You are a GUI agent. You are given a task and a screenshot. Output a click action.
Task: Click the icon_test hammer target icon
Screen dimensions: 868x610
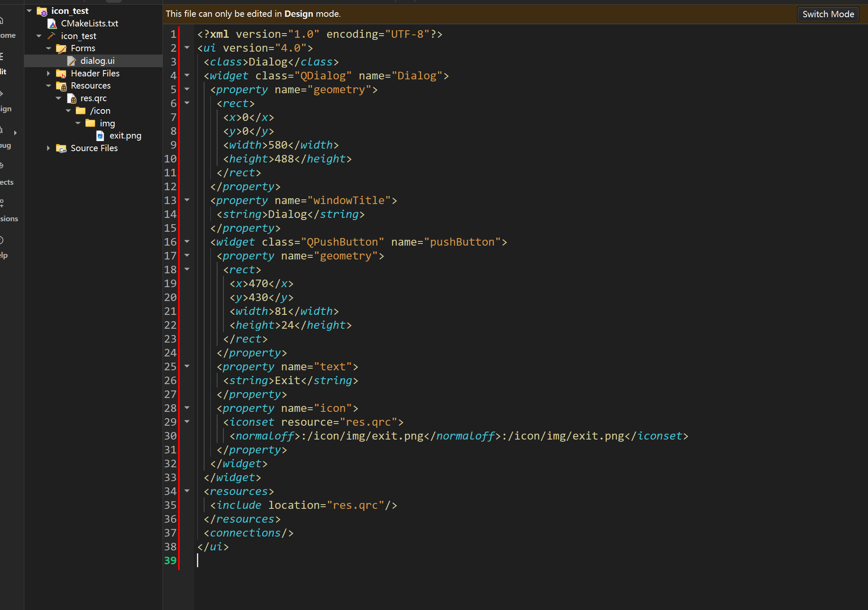coord(52,36)
